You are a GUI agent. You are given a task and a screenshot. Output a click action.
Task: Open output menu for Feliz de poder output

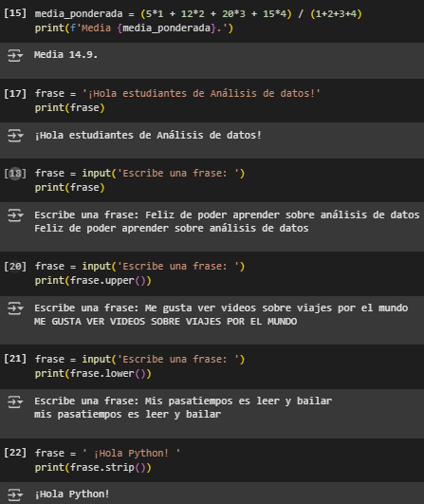(15, 215)
